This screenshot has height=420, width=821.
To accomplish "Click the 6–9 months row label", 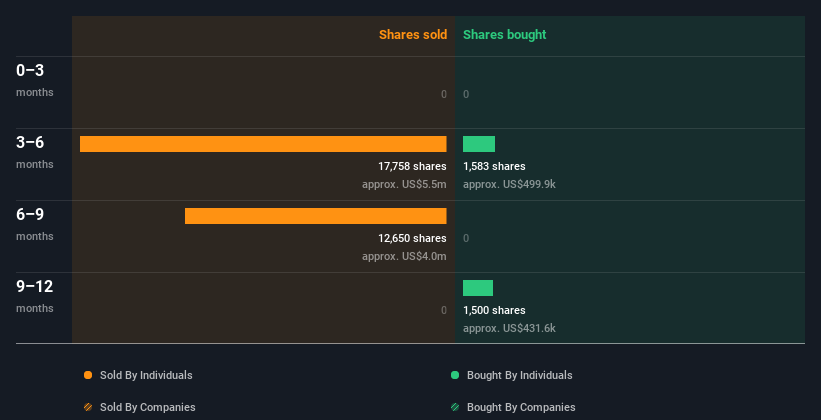I will click(x=35, y=224).
